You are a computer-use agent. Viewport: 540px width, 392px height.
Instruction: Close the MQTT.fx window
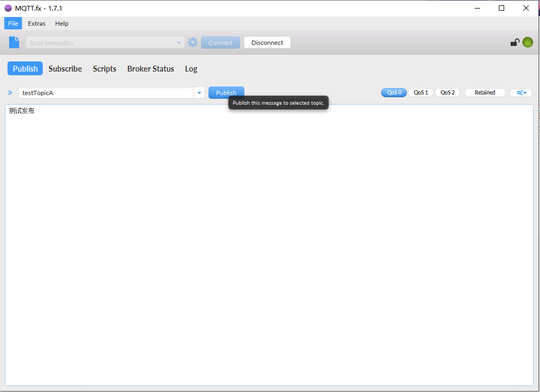[526, 8]
